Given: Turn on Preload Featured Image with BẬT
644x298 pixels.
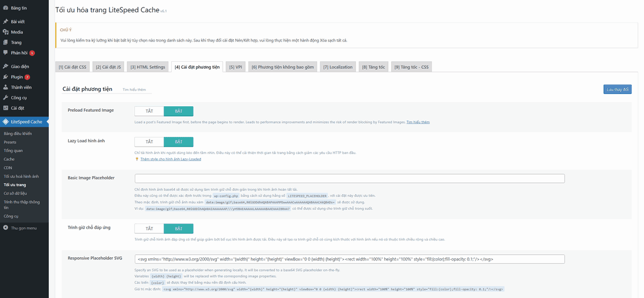Looking at the screenshot, I should pyautogui.click(x=178, y=111).
